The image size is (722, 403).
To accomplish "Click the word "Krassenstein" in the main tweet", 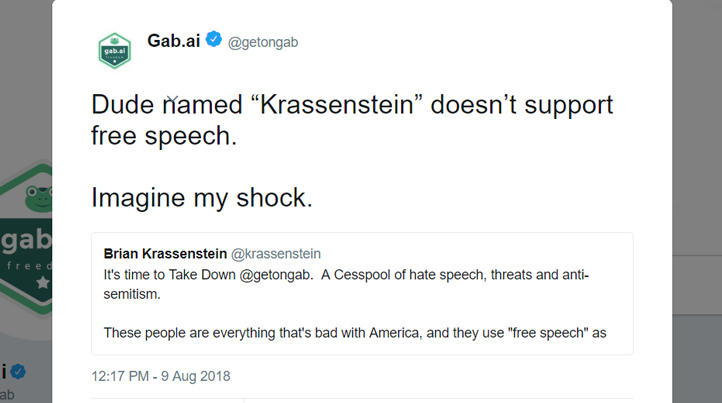I will coord(337,105).
